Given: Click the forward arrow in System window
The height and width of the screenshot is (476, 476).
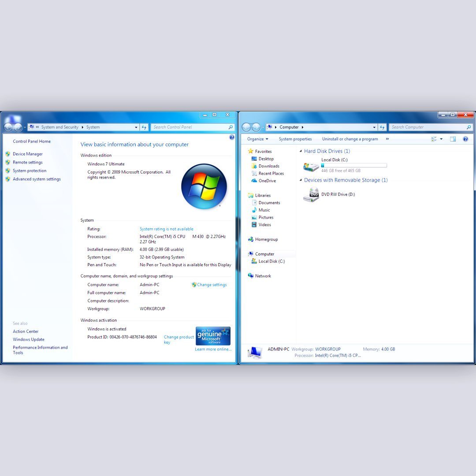Looking at the screenshot, I should coord(18,127).
